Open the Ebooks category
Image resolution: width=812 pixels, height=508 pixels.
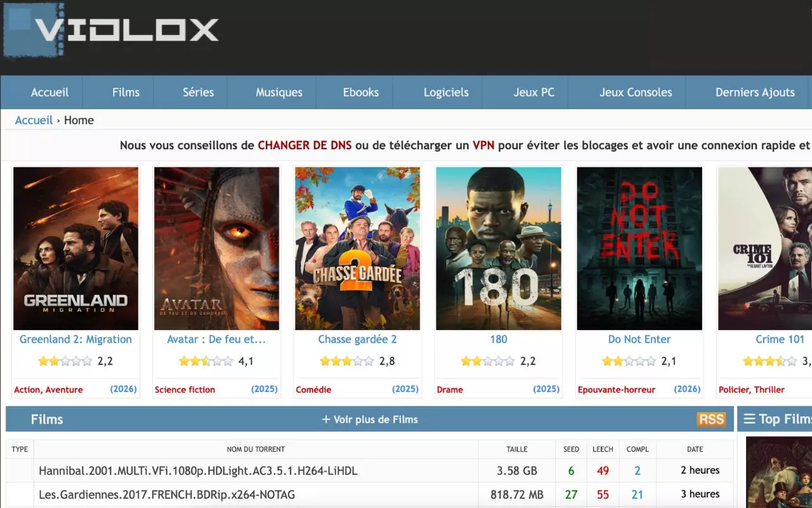pyautogui.click(x=361, y=93)
